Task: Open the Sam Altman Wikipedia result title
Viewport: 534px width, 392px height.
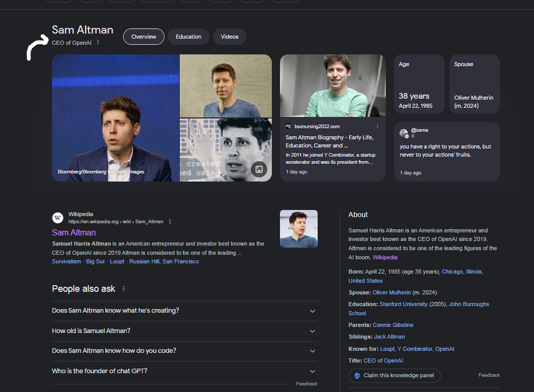Action: [x=74, y=232]
